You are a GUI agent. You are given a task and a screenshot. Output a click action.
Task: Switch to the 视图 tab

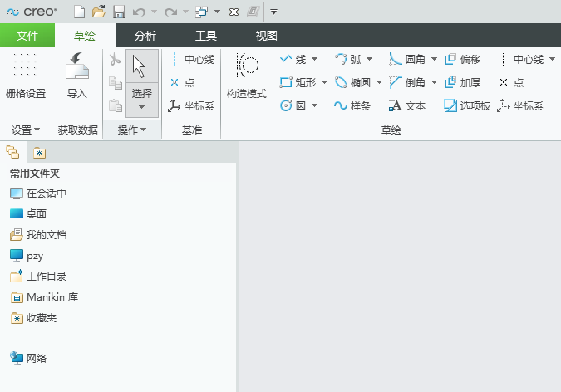pyautogui.click(x=267, y=36)
